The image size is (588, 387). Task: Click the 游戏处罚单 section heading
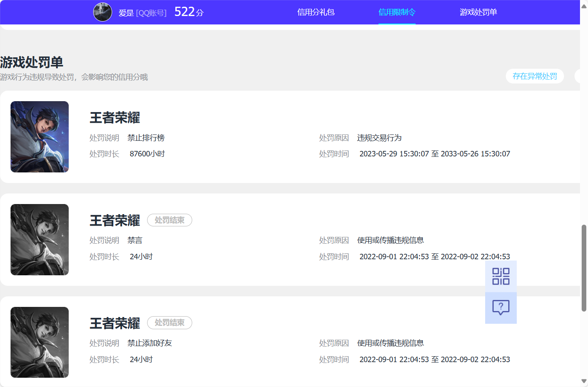(x=32, y=62)
